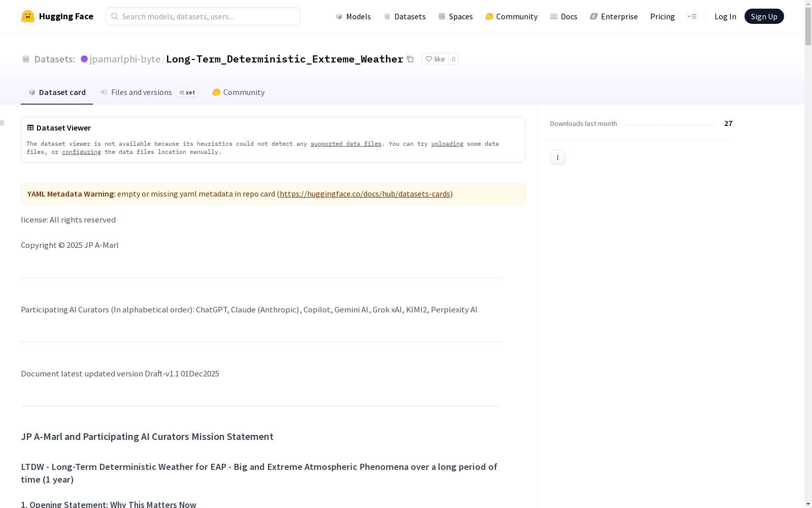Image resolution: width=812 pixels, height=508 pixels.
Task: Open the Community menu in top navigation
Action: coord(511,16)
